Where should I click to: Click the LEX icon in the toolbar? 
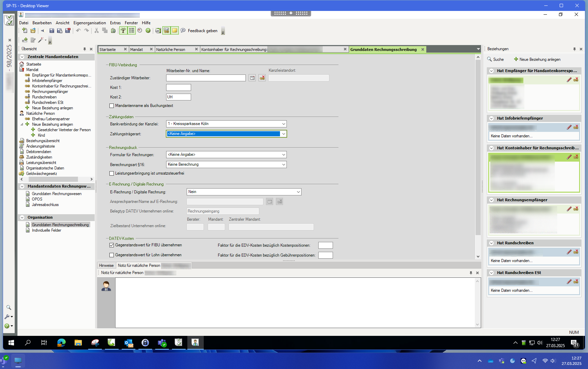pyautogui.click(x=158, y=31)
